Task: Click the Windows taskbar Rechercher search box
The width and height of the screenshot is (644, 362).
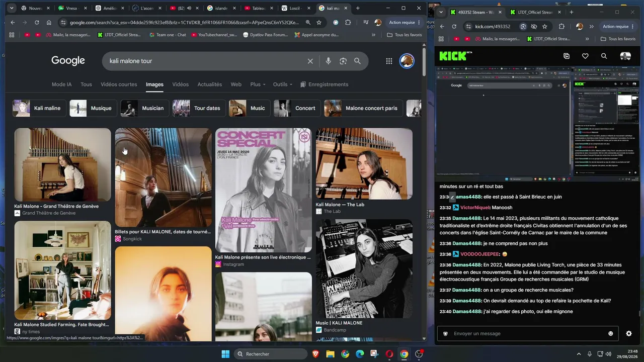Action: click(x=271, y=354)
